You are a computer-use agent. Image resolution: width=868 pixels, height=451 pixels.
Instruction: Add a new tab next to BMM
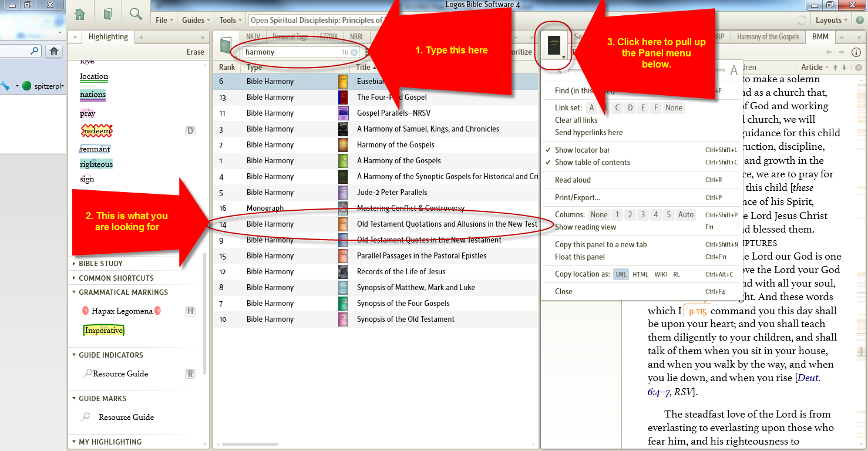coord(840,37)
